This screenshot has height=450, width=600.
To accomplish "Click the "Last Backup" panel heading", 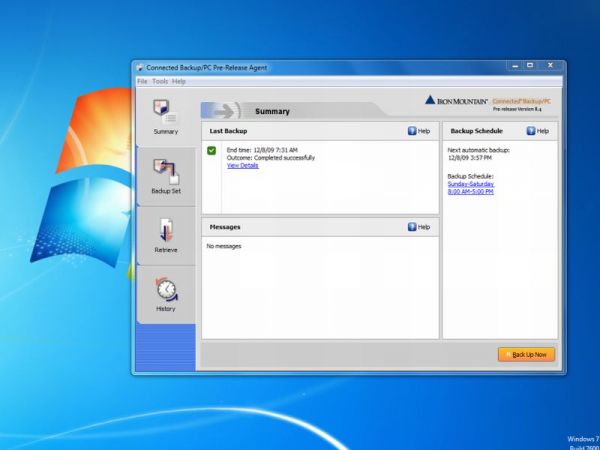I will click(228, 131).
